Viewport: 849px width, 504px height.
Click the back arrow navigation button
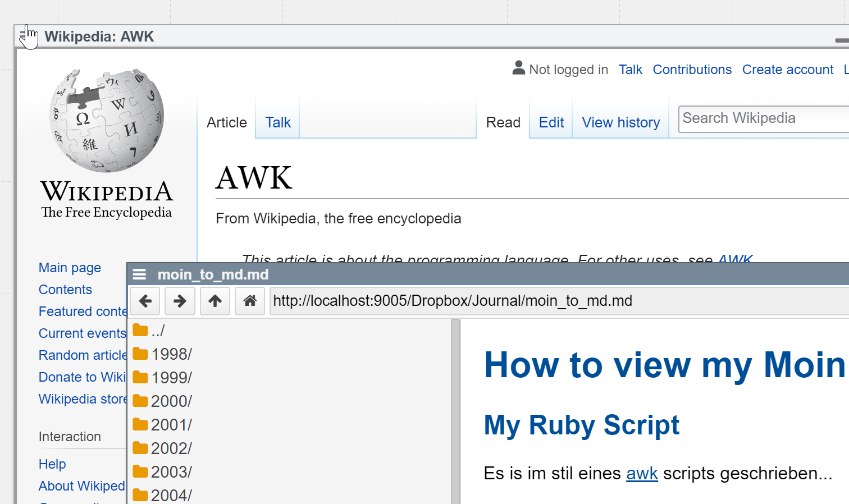(145, 301)
